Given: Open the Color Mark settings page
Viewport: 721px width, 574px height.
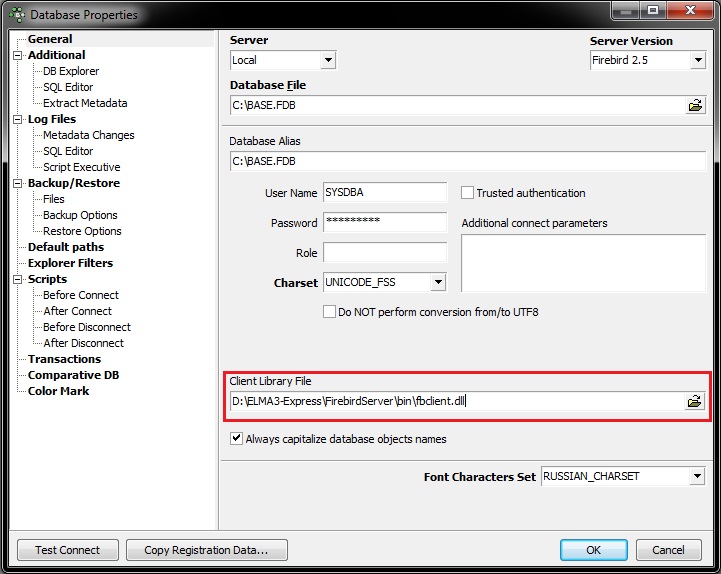Looking at the screenshot, I should (58, 391).
